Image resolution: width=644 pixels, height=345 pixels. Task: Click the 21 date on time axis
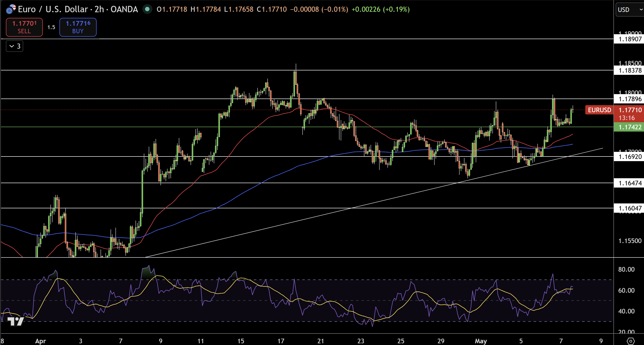(320, 341)
